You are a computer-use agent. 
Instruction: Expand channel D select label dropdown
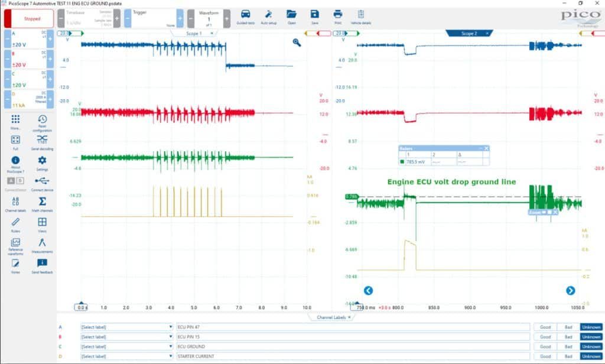tap(126, 356)
